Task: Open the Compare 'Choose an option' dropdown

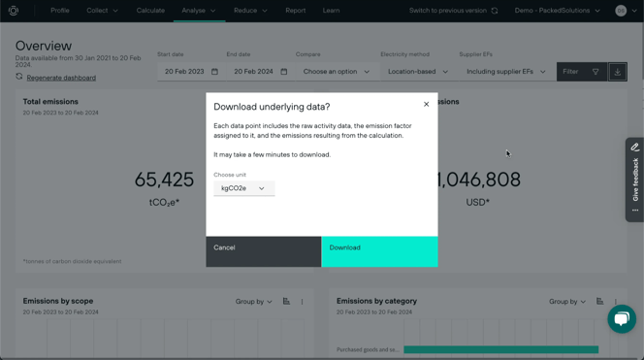Action: 337,72
